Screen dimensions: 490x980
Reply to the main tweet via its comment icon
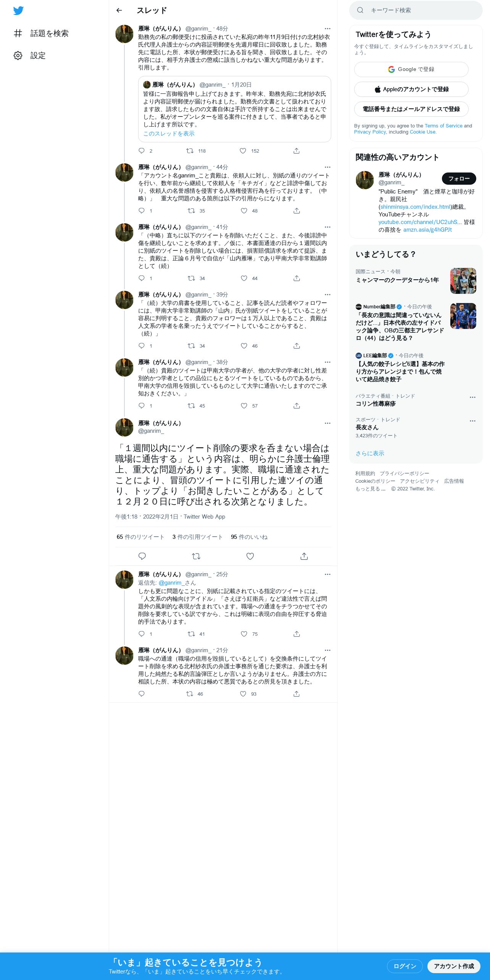[x=142, y=556]
